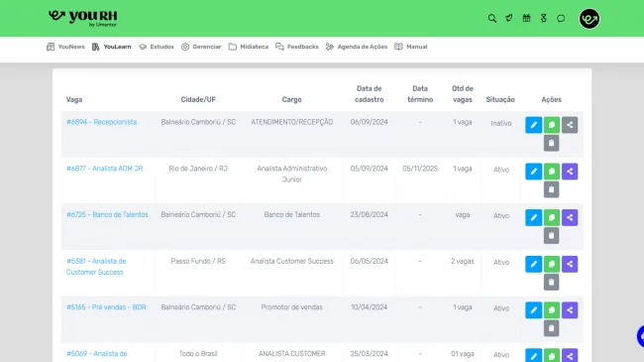Click the cell ATENDIMENTO/RECEPÇÃO
Image resolution: width=644 pixels, height=362 pixels.
(x=292, y=122)
